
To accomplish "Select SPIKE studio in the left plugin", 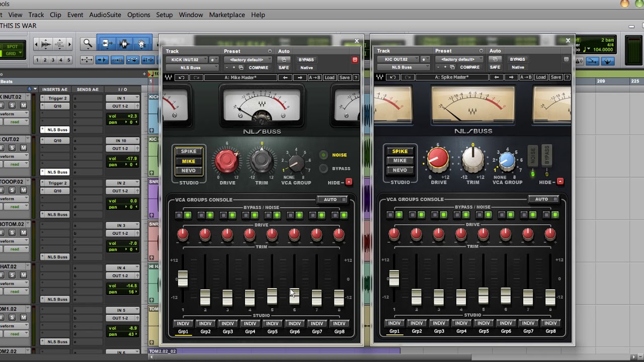I will tap(189, 151).
